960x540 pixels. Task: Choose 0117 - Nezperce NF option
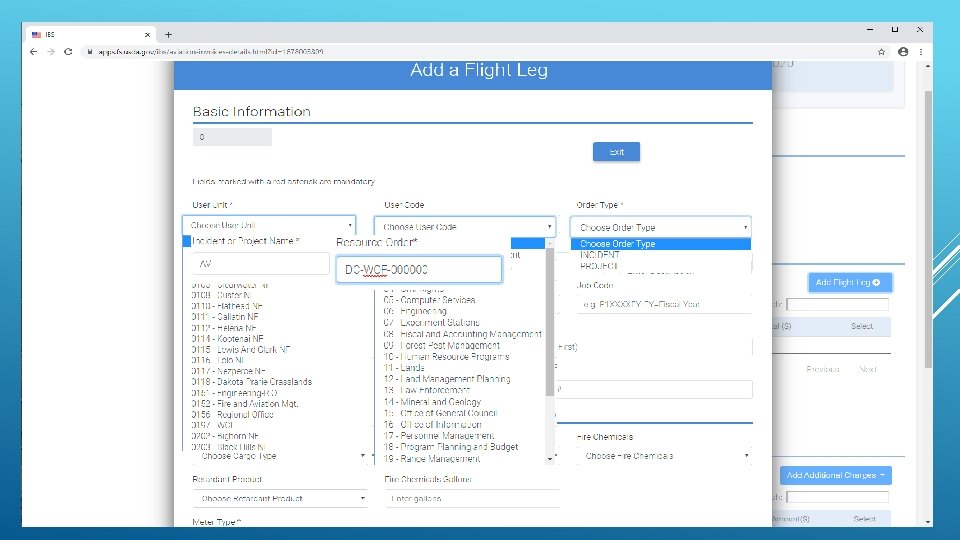228,371
